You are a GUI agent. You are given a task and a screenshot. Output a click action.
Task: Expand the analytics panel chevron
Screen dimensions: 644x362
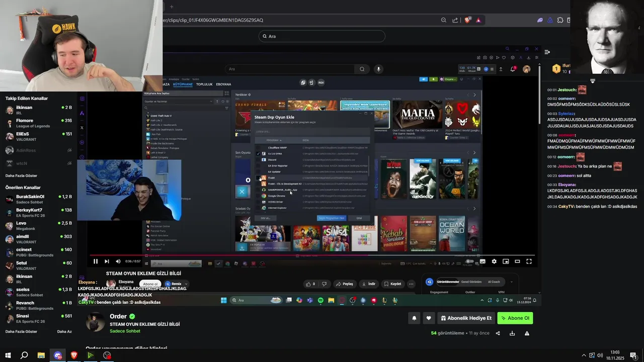click(x=511, y=282)
